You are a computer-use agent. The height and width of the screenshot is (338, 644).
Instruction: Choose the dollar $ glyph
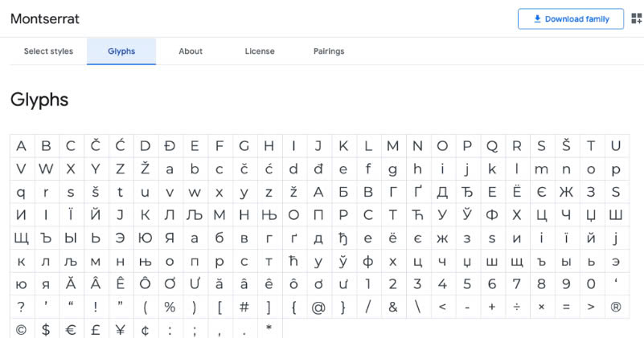pyautogui.click(x=46, y=329)
